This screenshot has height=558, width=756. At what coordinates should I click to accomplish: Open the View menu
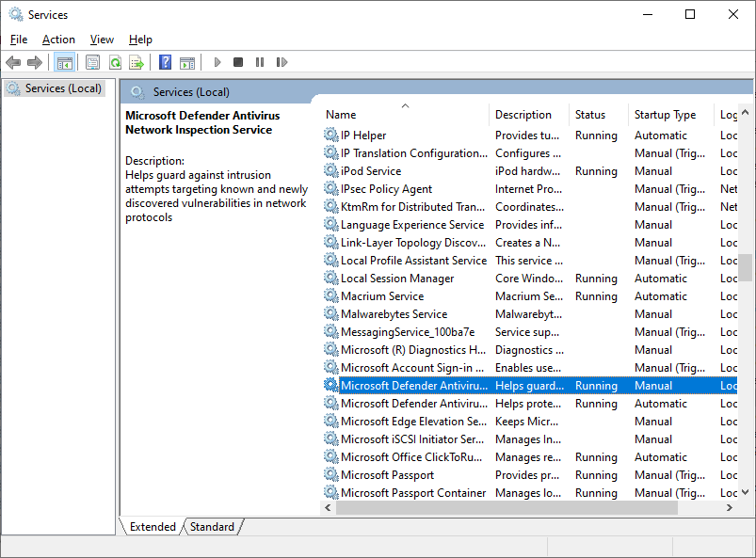coord(102,40)
